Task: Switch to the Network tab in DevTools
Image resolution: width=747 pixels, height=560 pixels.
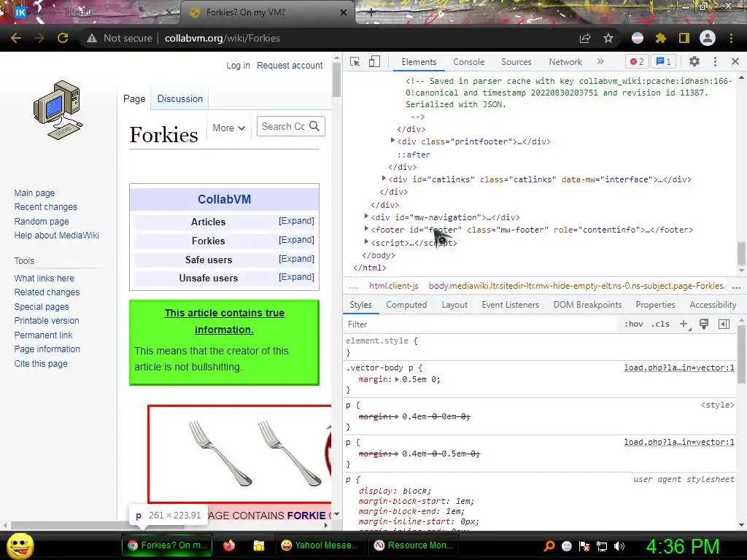Action: point(565,62)
